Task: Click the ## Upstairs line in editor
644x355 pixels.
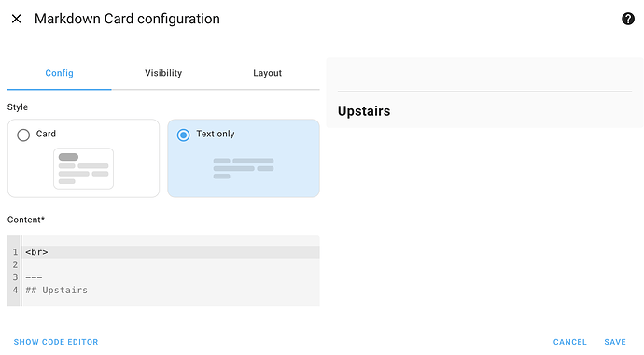Action: pyautogui.click(x=172, y=291)
